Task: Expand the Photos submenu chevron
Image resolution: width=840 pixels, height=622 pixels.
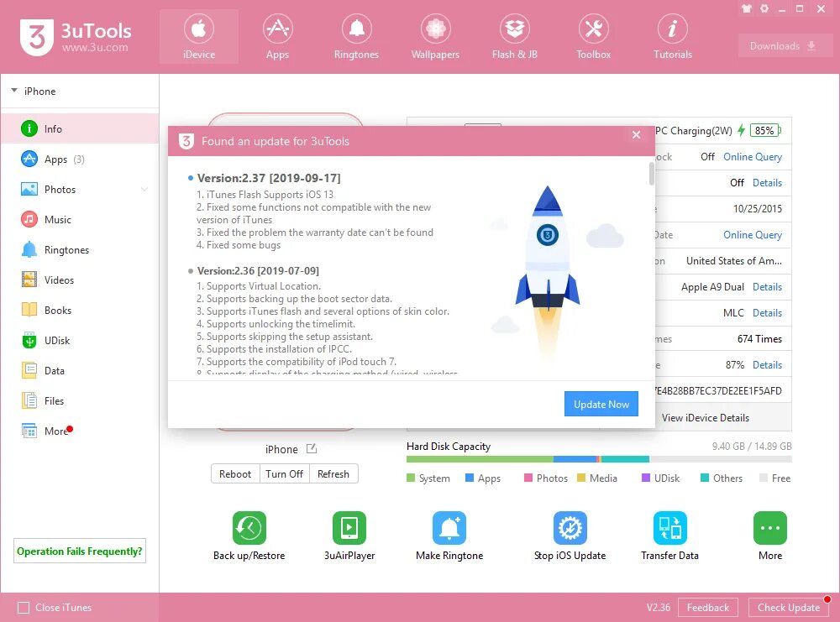Action: pyautogui.click(x=144, y=189)
